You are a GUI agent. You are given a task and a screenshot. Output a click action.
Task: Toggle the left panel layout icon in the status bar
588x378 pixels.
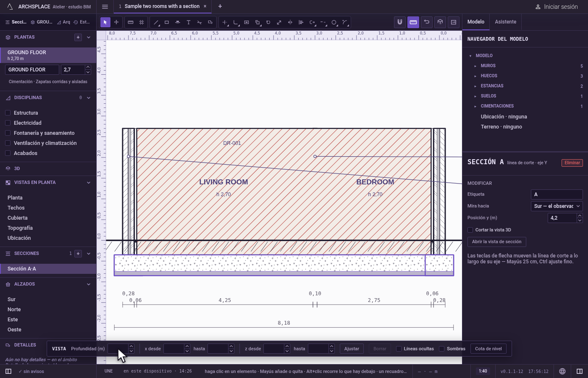tap(8, 371)
